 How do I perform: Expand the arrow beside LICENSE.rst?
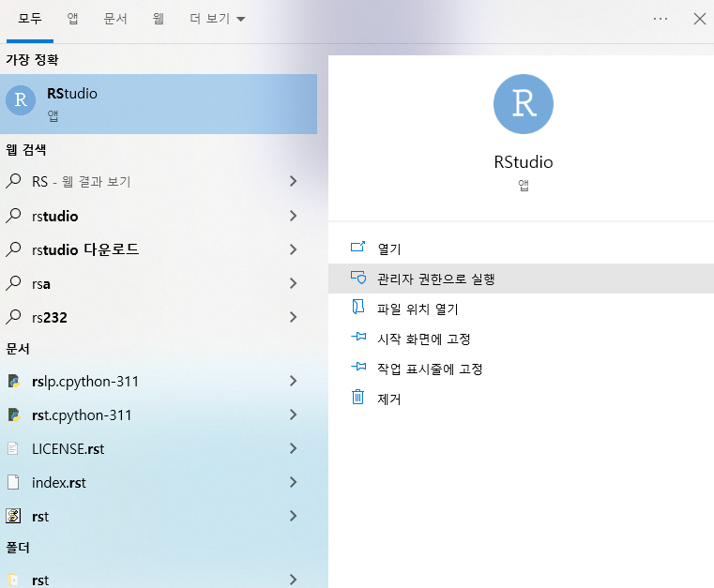point(294,448)
